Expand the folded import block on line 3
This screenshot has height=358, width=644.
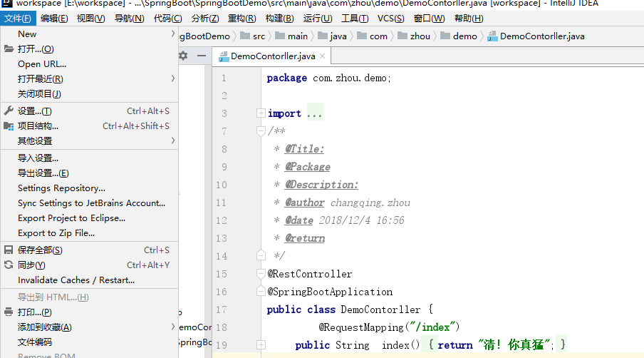pos(261,113)
